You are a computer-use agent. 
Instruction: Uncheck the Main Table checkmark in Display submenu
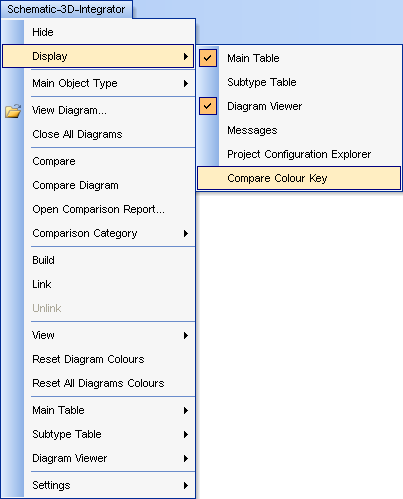point(208,58)
